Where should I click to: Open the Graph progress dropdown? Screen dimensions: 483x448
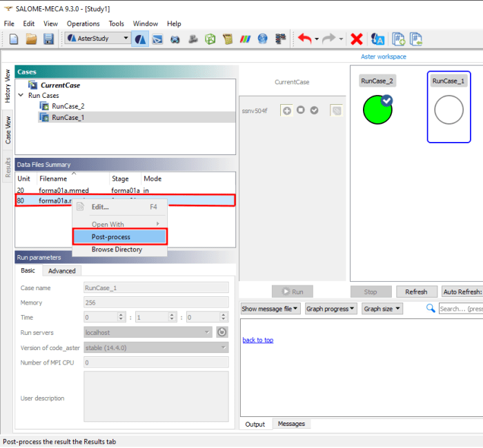pyautogui.click(x=331, y=309)
